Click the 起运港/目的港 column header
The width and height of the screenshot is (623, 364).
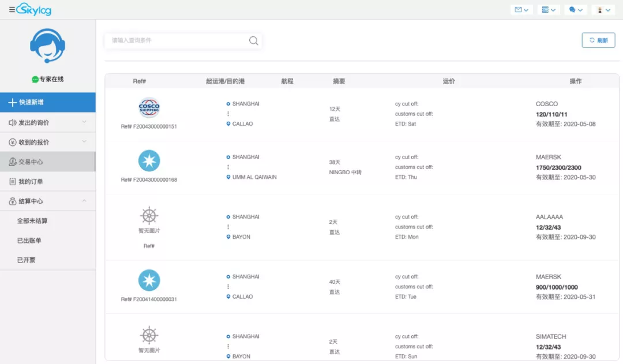[x=225, y=81]
